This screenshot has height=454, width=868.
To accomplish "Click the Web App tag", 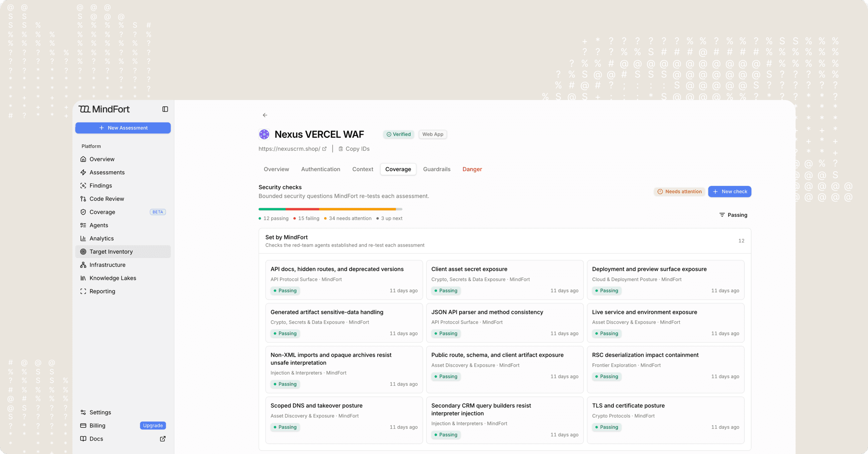I will (433, 134).
